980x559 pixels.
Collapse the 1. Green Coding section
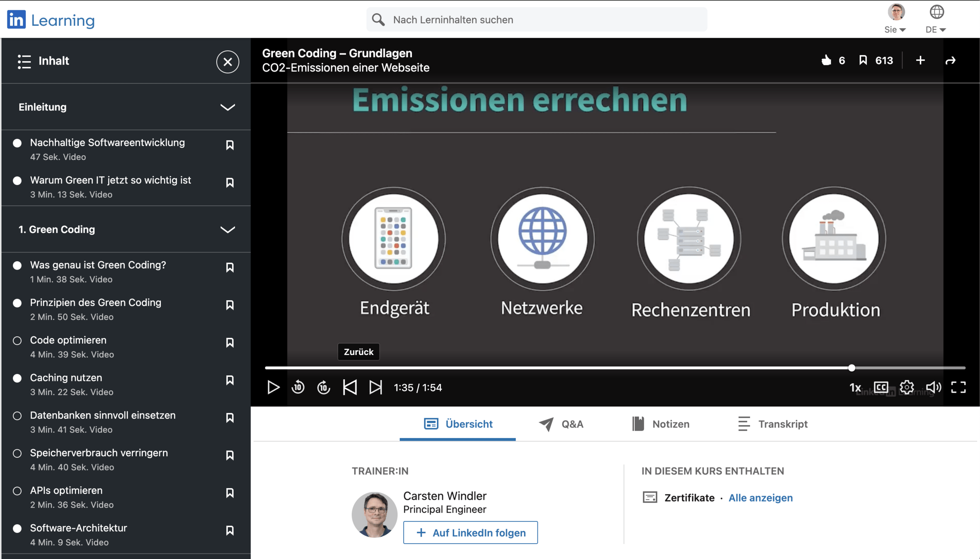click(227, 229)
